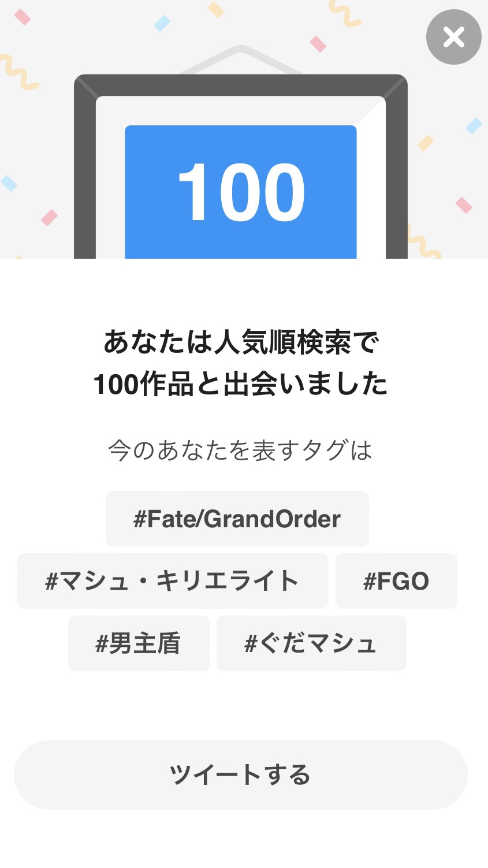
Task: Click the dark gray picture frame border
Action: 85,173
